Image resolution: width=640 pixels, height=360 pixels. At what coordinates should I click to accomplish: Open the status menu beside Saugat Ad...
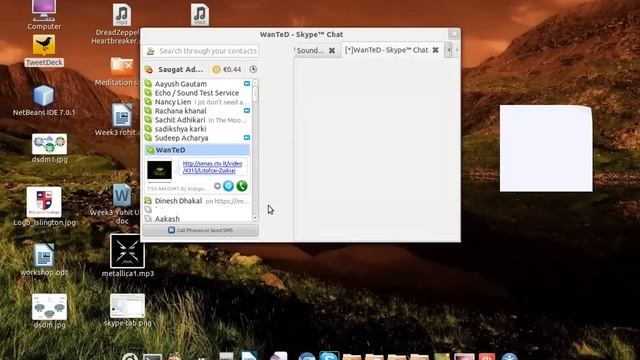[x=149, y=69]
